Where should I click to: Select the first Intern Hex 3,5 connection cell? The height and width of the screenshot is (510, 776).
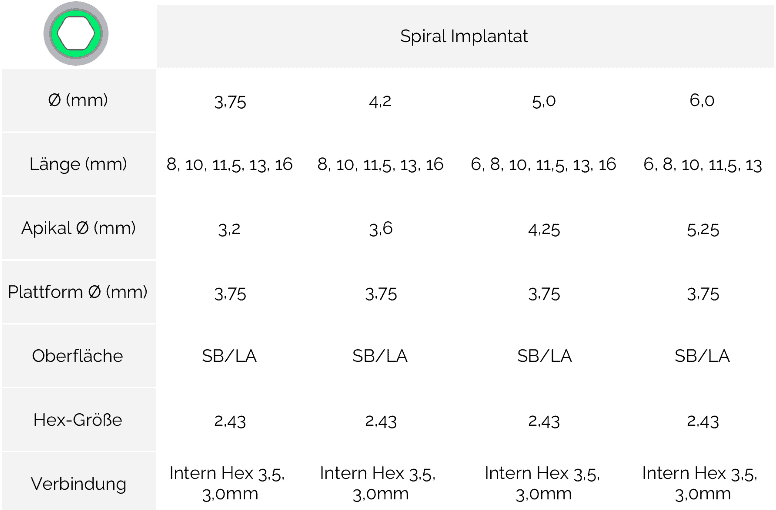pos(227,483)
